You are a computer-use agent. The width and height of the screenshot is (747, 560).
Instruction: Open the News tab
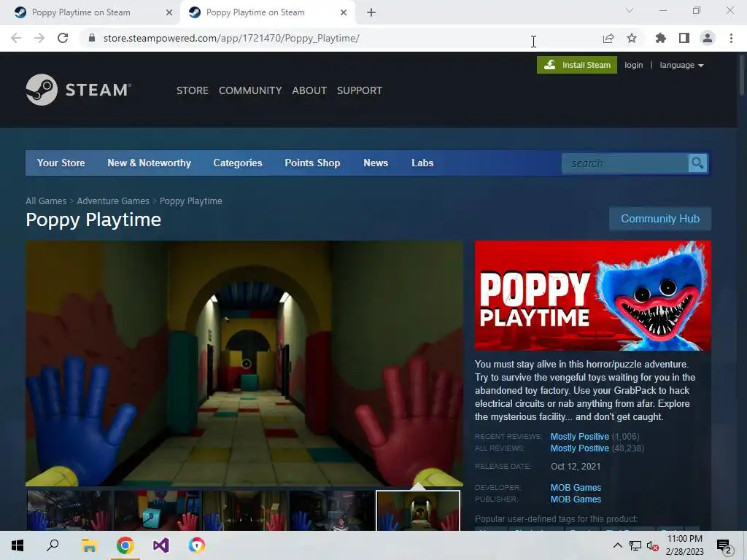(376, 163)
